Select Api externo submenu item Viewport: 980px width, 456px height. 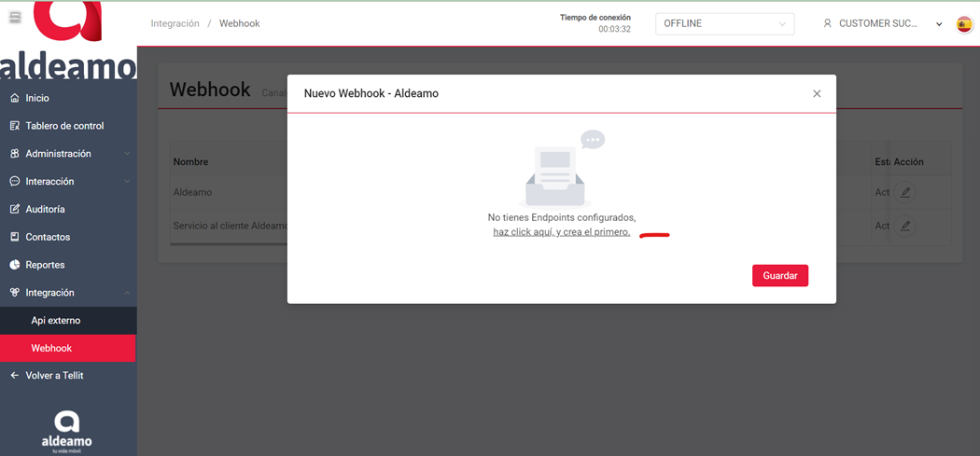(67, 321)
